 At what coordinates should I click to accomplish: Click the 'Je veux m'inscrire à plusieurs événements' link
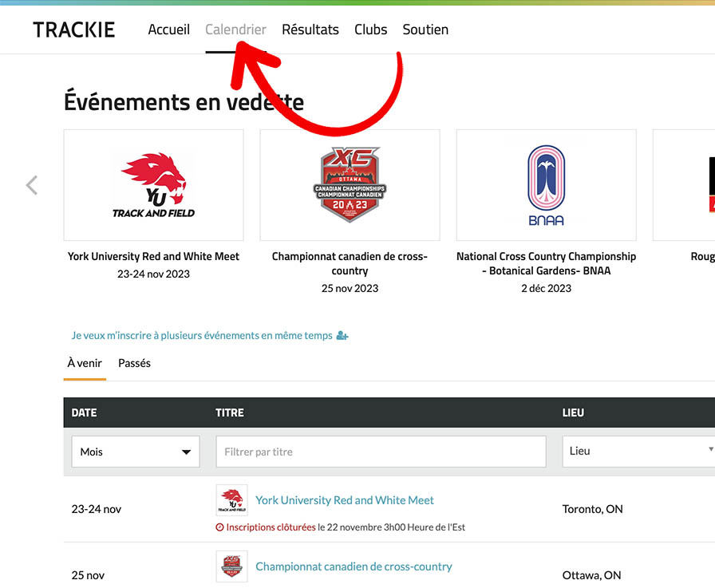click(x=202, y=336)
